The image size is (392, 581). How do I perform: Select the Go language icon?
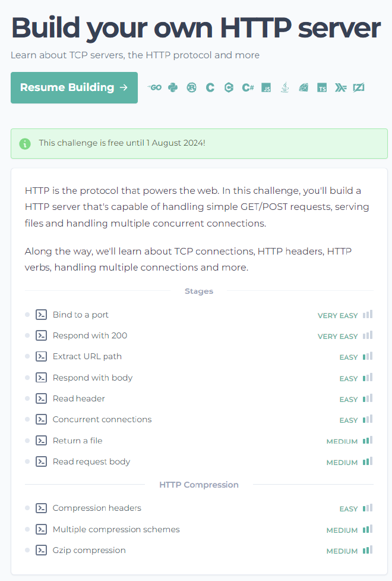[x=154, y=87]
